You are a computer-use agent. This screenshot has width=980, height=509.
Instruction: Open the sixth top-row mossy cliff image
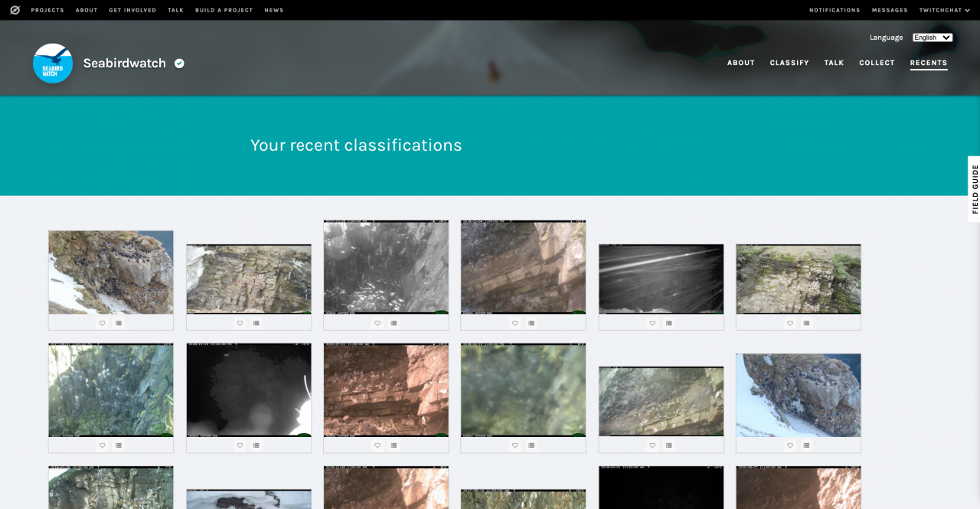tap(799, 279)
